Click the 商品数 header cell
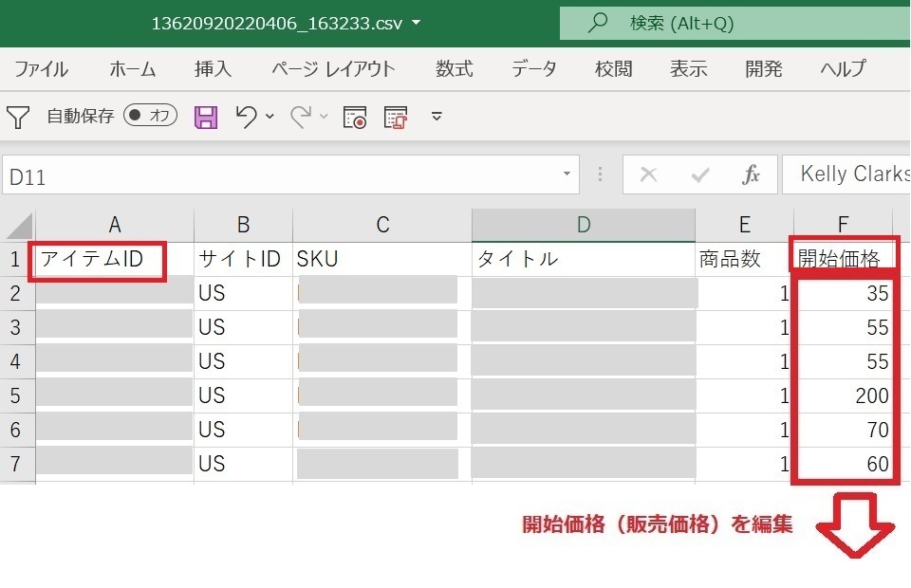Image resolution: width=911 pixels, height=588 pixels. [744, 259]
